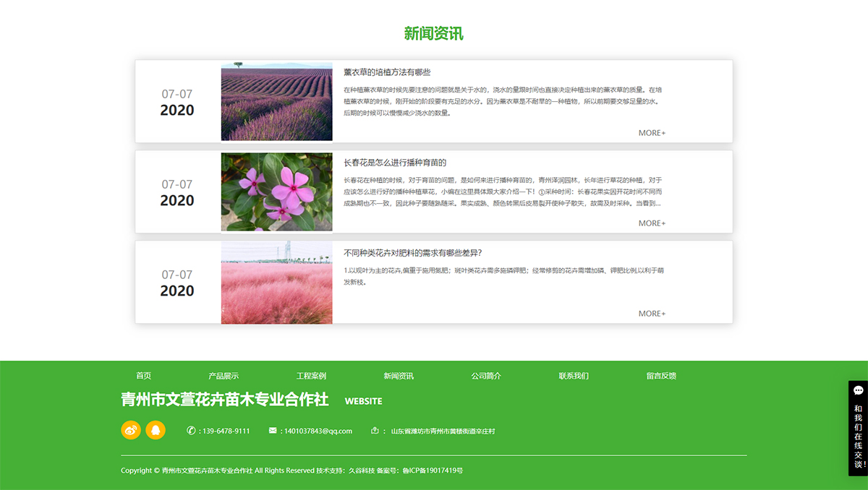Open the 产品展示 footer menu item
This screenshot has height=490, width=868.
tap(224, 376)
